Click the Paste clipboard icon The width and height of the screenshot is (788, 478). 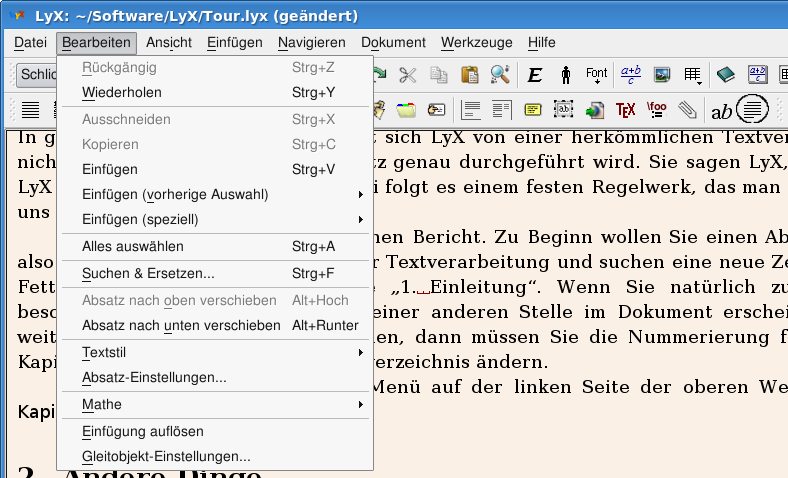tap(469, 75)
